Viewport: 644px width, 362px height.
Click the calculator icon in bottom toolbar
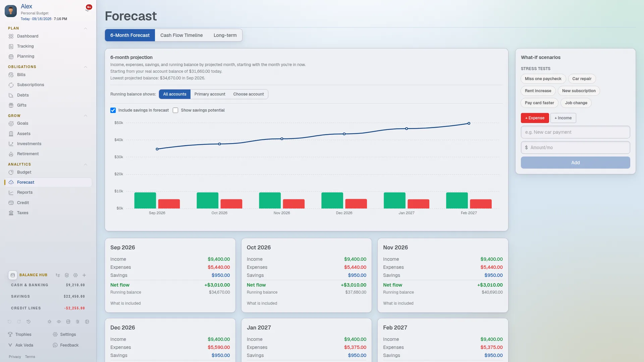(x=68, y=322)
